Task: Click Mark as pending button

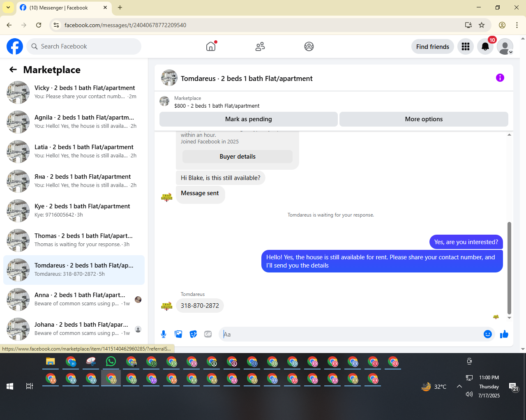Action: 249,119
